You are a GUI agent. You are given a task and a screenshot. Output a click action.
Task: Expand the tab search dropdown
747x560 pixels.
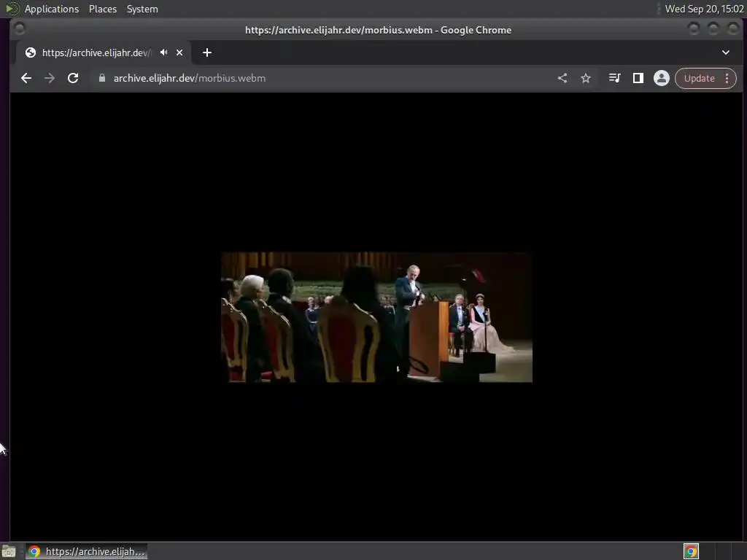click(726, 52)
